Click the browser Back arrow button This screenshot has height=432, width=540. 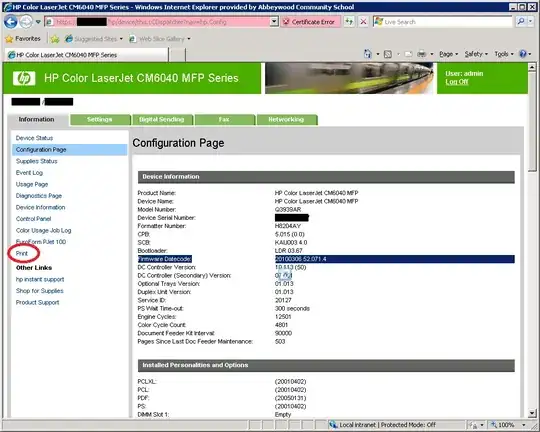point(10,22)
